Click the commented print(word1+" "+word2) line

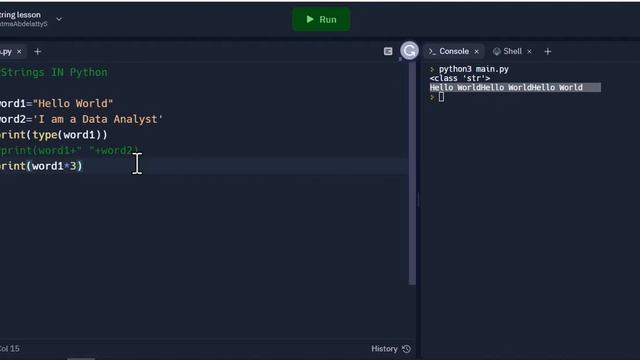pyautogui.click(x=69, y=151)
